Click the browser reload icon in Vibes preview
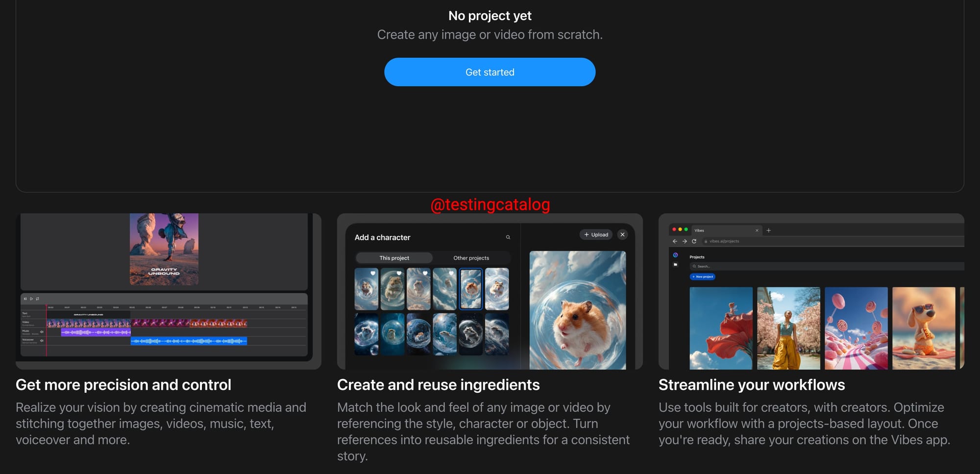The image size is (980, 474). (x=694, y=241)
